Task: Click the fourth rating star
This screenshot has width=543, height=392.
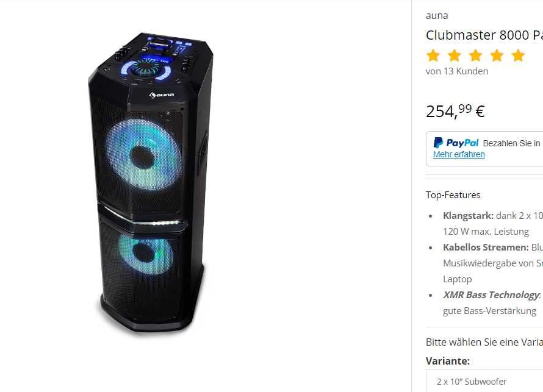Action: click(497, 55)
